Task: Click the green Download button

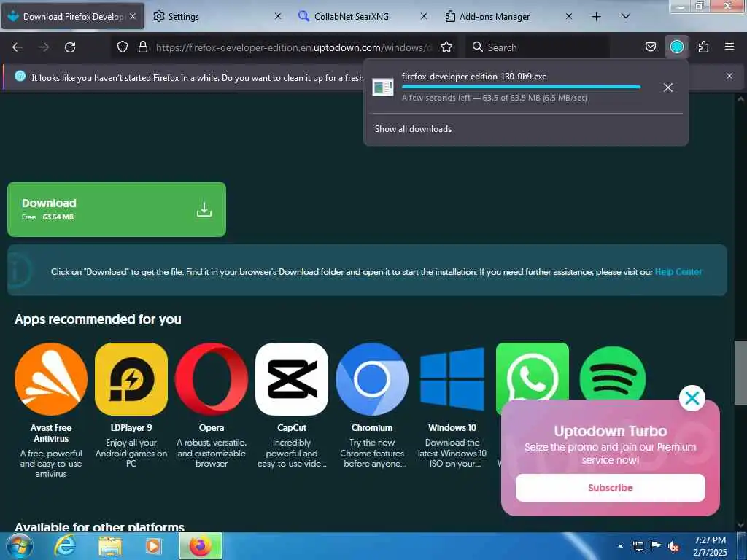Action: pyautogui.click(x=117, y=209)
